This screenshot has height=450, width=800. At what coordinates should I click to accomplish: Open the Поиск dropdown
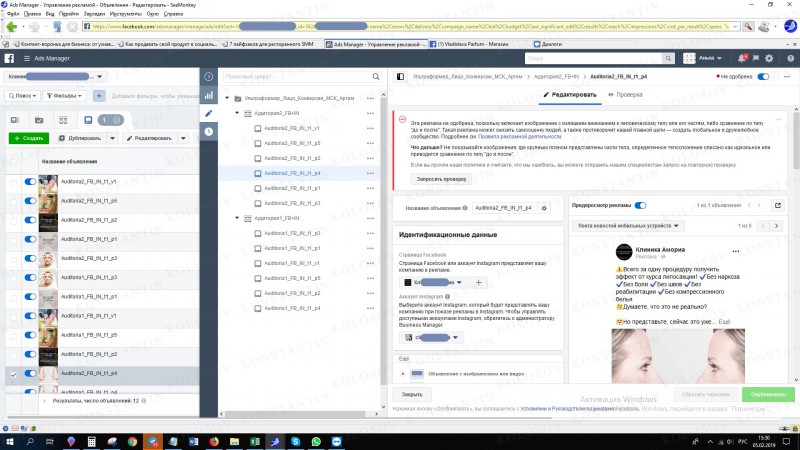point(23,95)
